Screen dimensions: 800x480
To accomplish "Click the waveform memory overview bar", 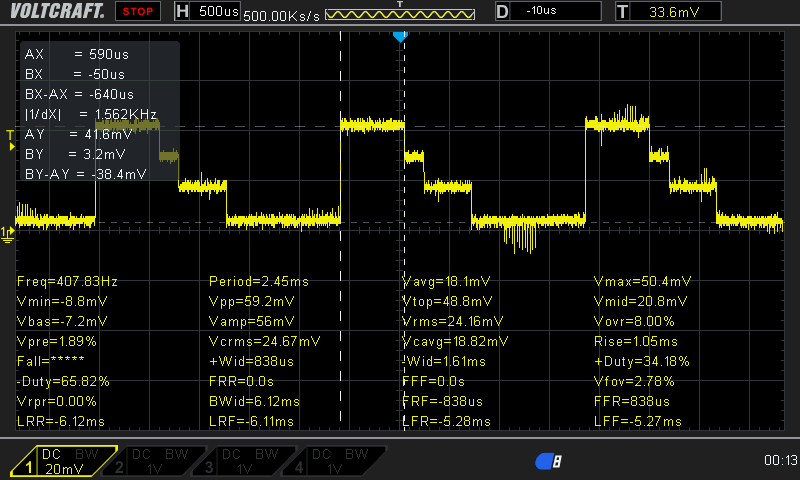I will pos(400,16).
